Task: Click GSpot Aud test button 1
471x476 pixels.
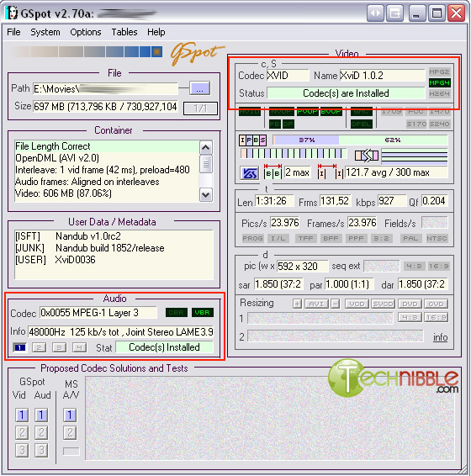Action: pos(41,415)
